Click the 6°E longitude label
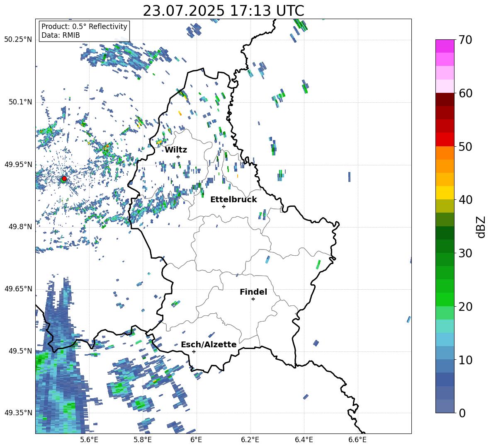 click(196, 440)
